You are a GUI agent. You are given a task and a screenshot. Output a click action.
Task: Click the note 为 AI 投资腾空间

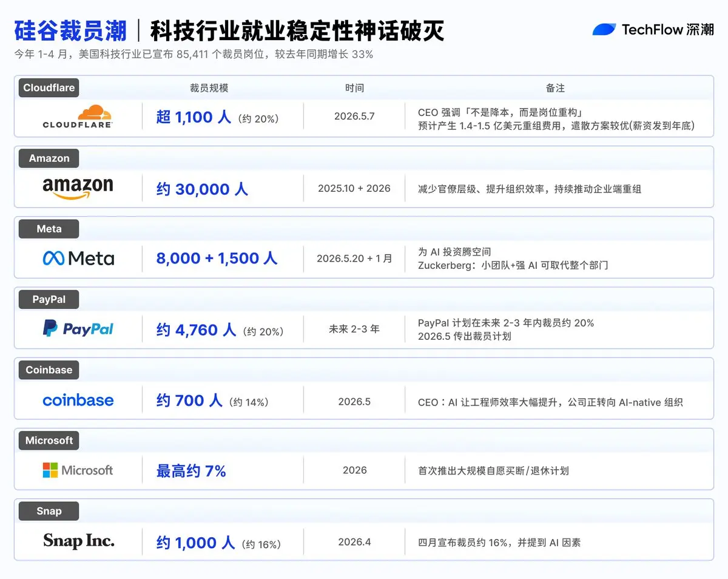point(454,252)
